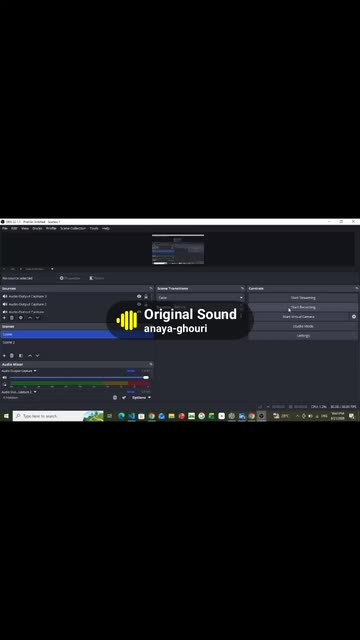Toggle volume lock icon below mixer speaker

pyautogui.click(x=4, y=384)
